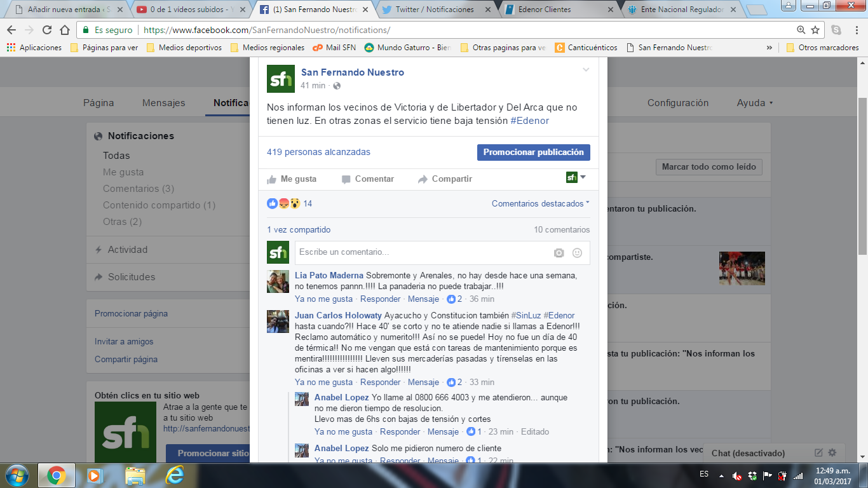
Task: Click the Promocionar publicación button
Action: [533, 152]
